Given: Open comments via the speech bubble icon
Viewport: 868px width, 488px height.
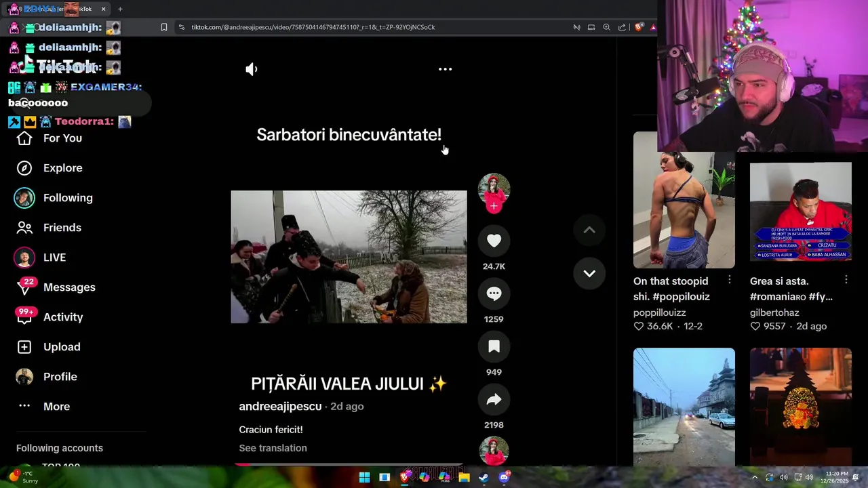Looking at the screenshot, I should pos(494,293).
